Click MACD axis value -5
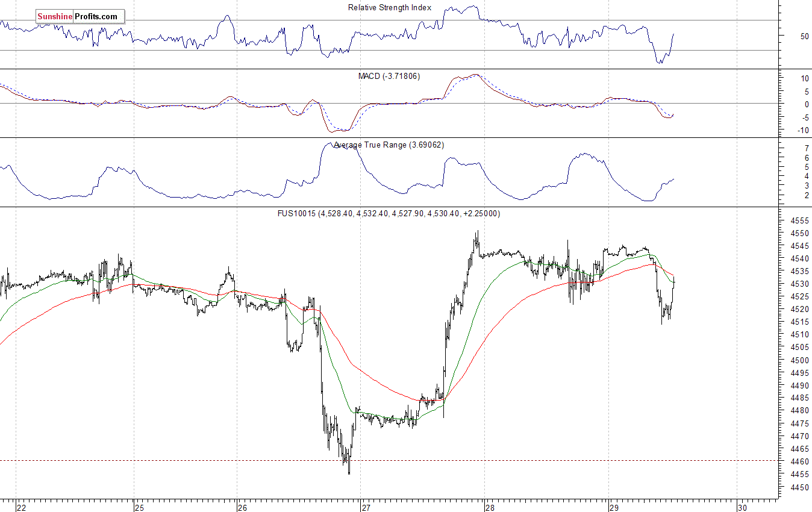812x512 pixels. click(804, 117)
